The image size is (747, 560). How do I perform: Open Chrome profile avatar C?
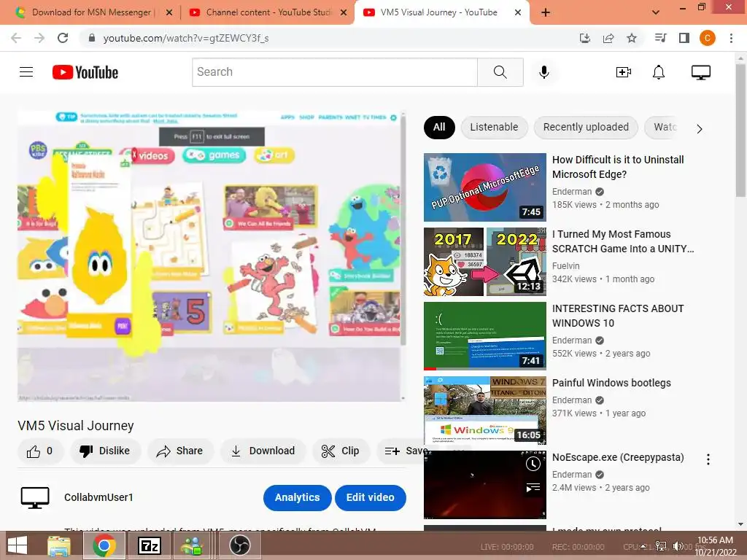coord(708,38)
